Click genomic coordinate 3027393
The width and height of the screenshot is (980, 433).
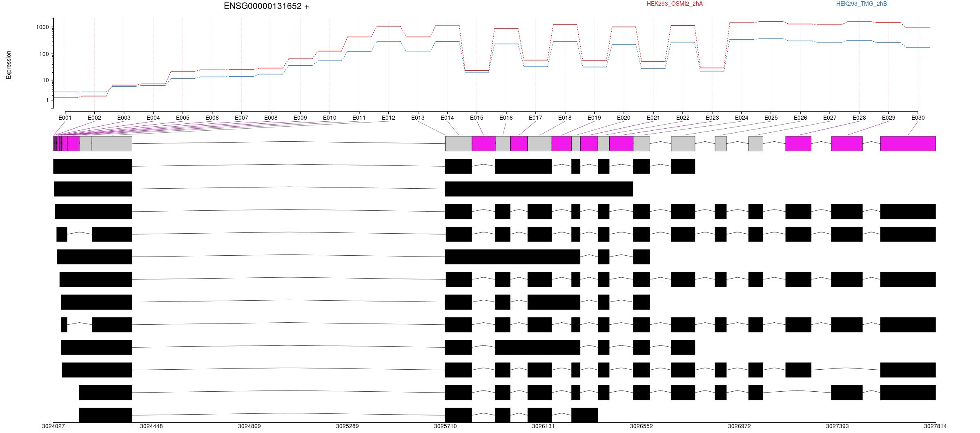point(837,426)
